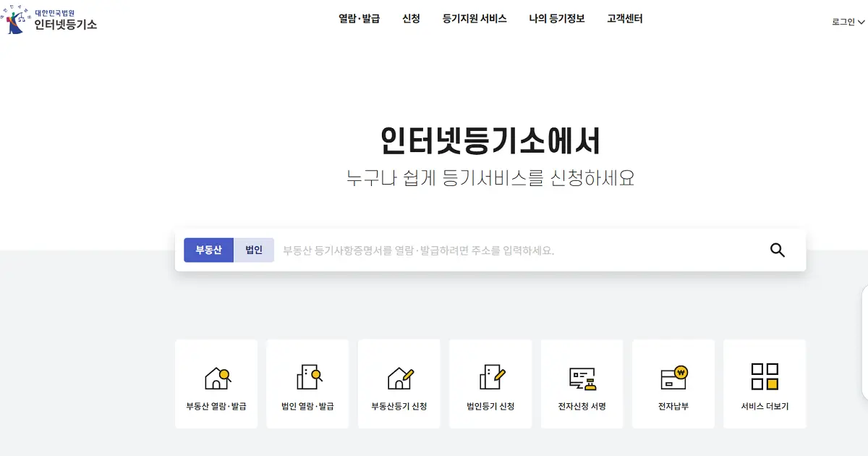
Task: Select the 법인 search tab
Action: [254, 250]
